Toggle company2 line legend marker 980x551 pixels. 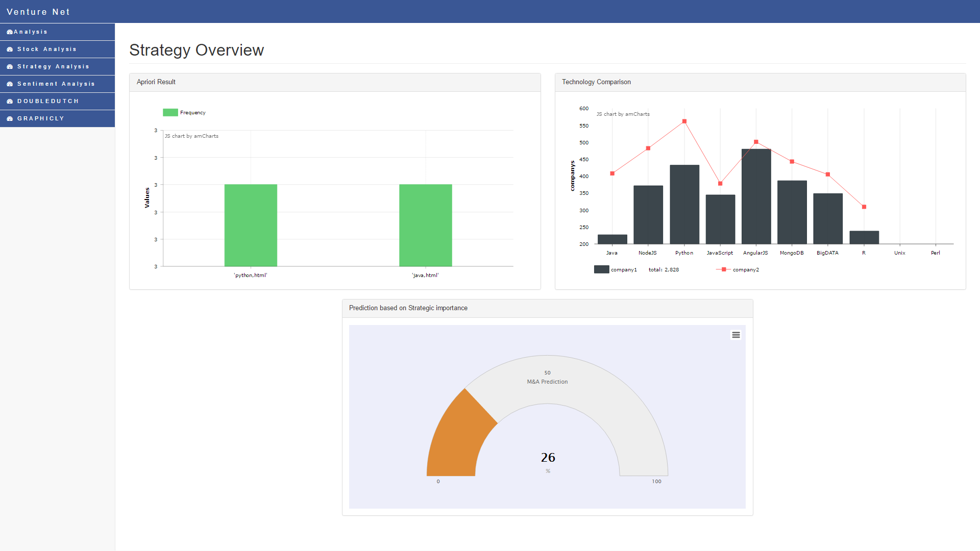point(723,269)
